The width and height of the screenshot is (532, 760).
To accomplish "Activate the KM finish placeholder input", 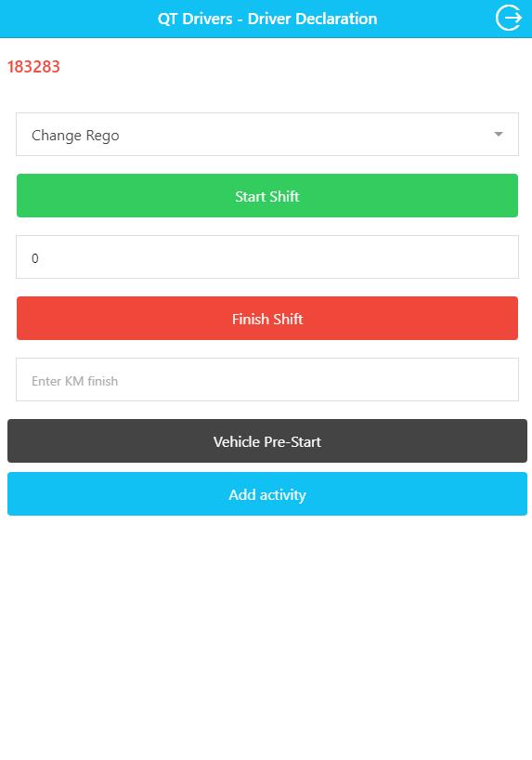I will point(267,379).
